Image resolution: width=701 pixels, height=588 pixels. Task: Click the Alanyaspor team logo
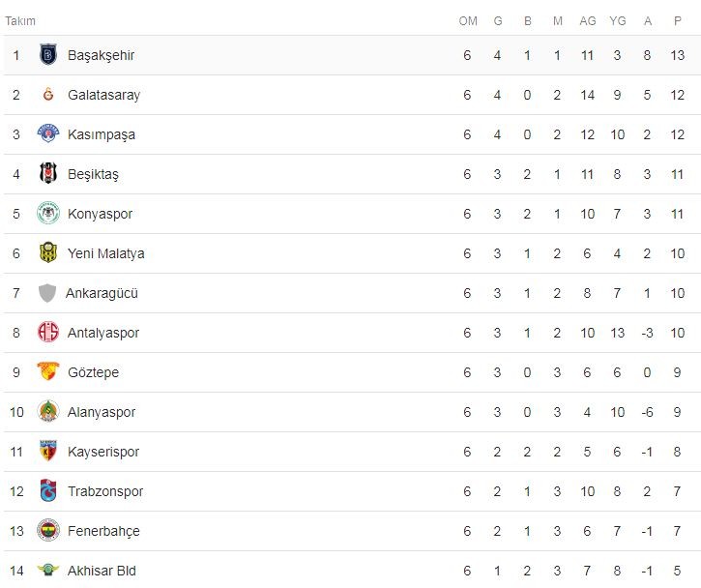pyautogui.click(x=47, y=412)
